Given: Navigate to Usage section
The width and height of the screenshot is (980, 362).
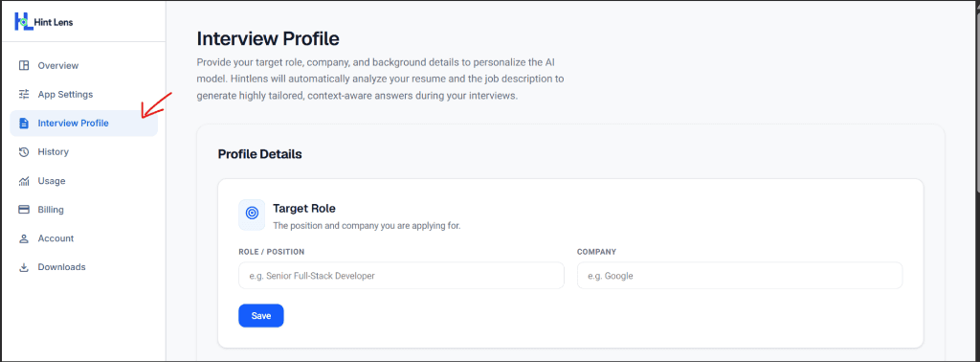Looking at the screenshot, I should (84, 181).
